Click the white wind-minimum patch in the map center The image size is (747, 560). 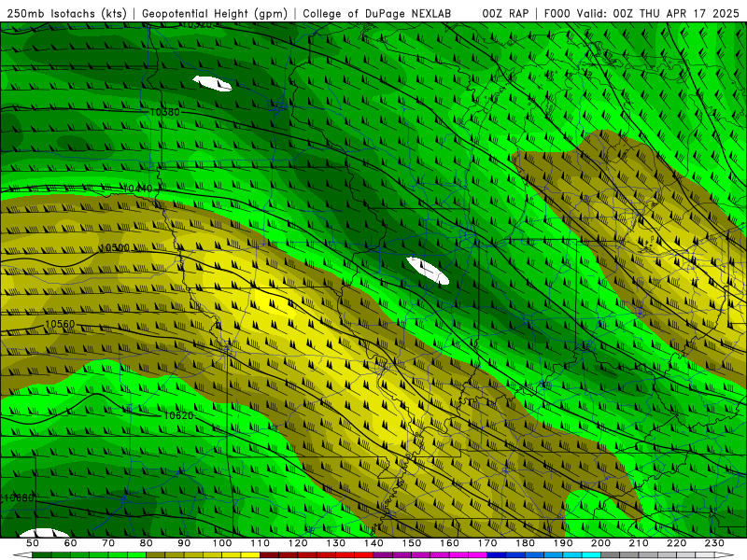[x=428, y=271]
